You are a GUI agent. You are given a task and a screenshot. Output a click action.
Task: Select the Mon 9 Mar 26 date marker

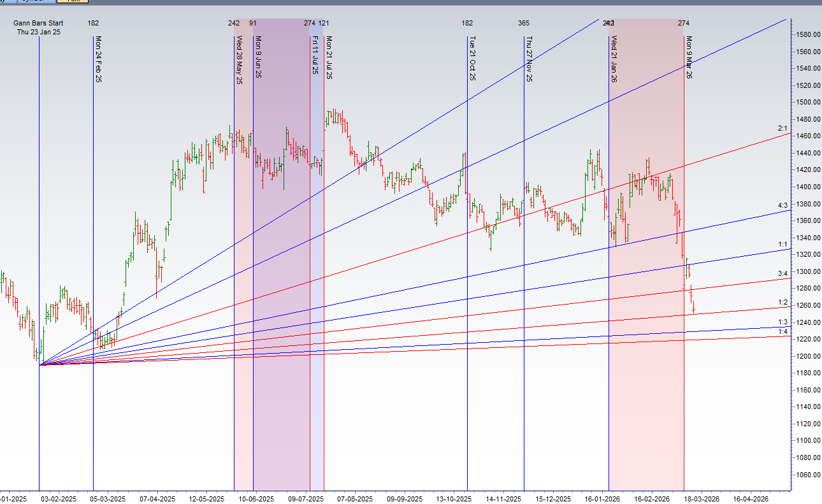(x=689, y=57)
